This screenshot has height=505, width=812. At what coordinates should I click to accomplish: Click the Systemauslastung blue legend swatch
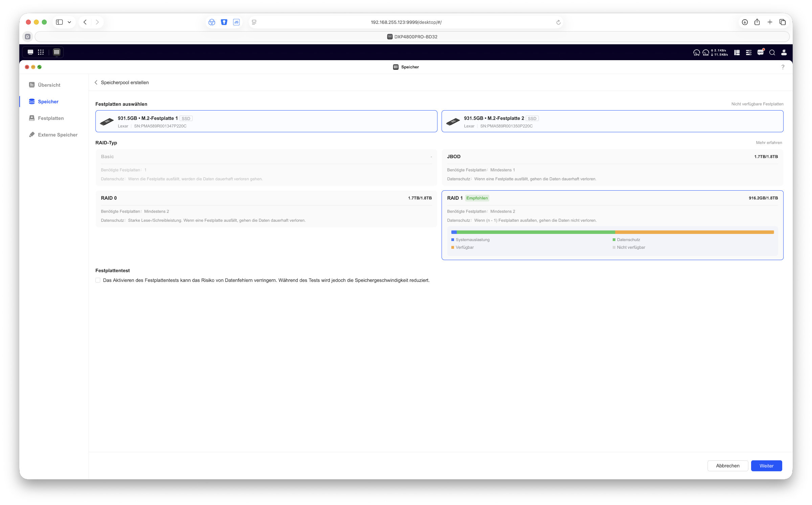[x=453, y=240]
